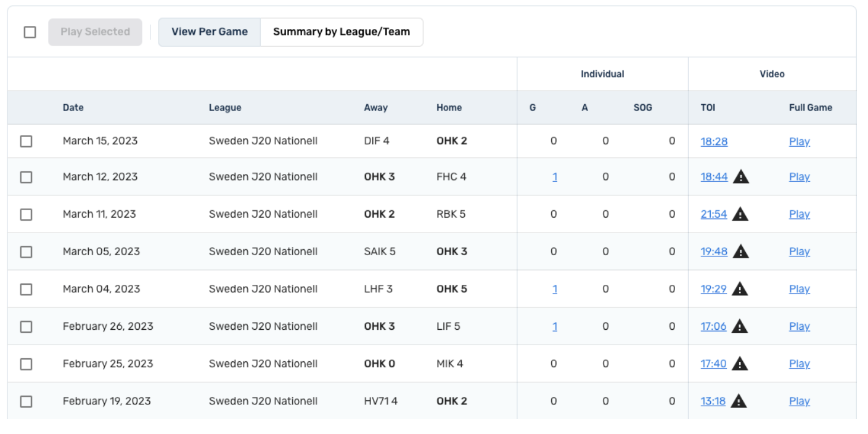Check the March 05, 2023 game row

coord(26,252)
